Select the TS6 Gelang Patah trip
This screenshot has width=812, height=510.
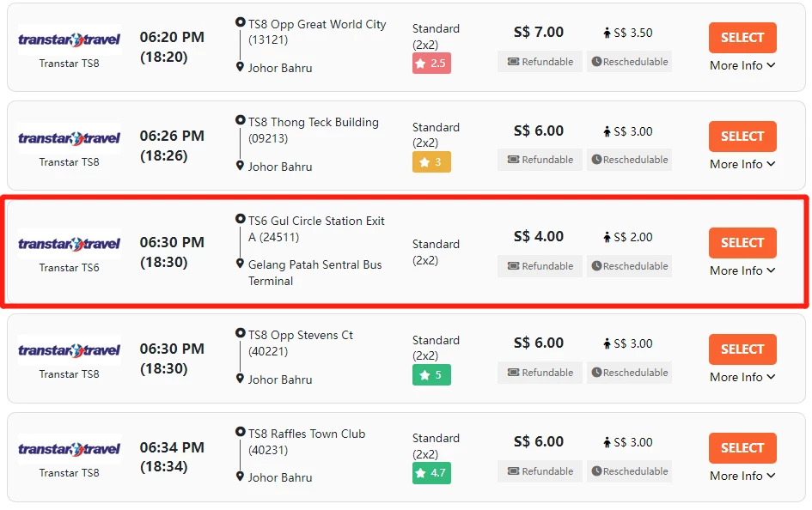tap(742, 243)
